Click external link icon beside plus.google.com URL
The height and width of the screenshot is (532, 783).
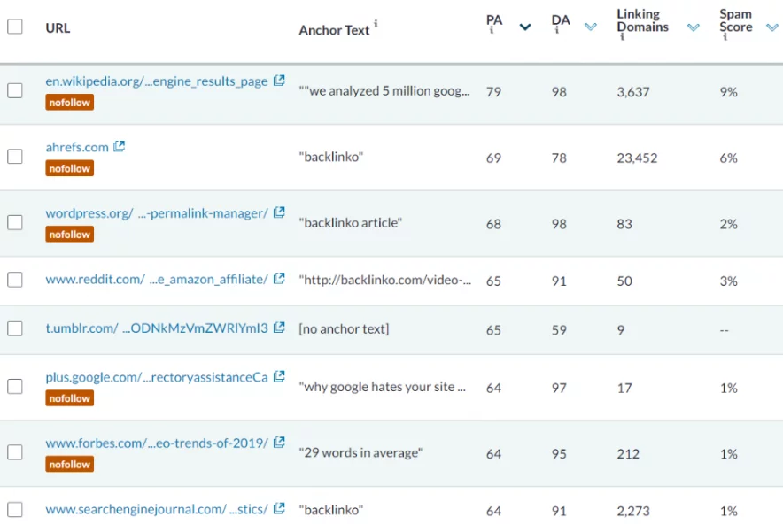(x=279, y=376)
